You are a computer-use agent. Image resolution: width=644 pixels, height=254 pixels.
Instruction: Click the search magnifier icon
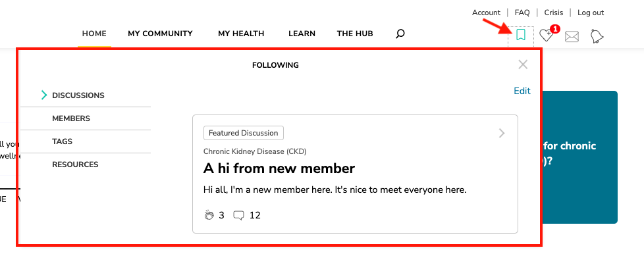pyautogui.click(x=400, y=34)
